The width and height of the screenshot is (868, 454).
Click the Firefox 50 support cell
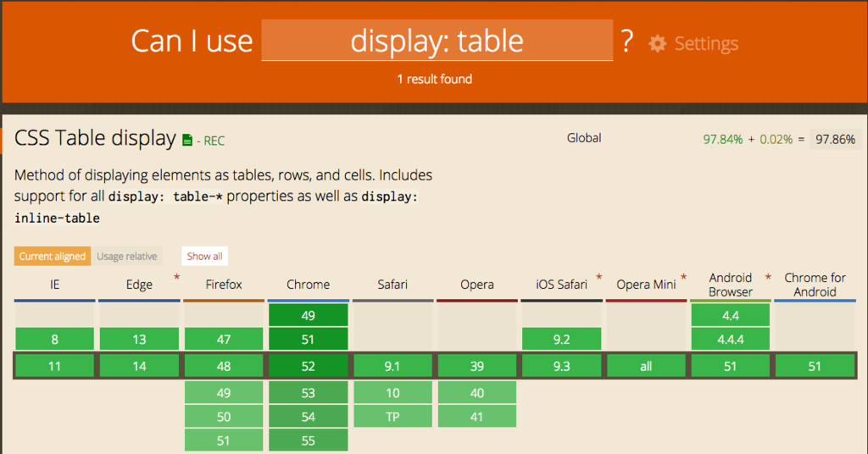tap(224, 417)
